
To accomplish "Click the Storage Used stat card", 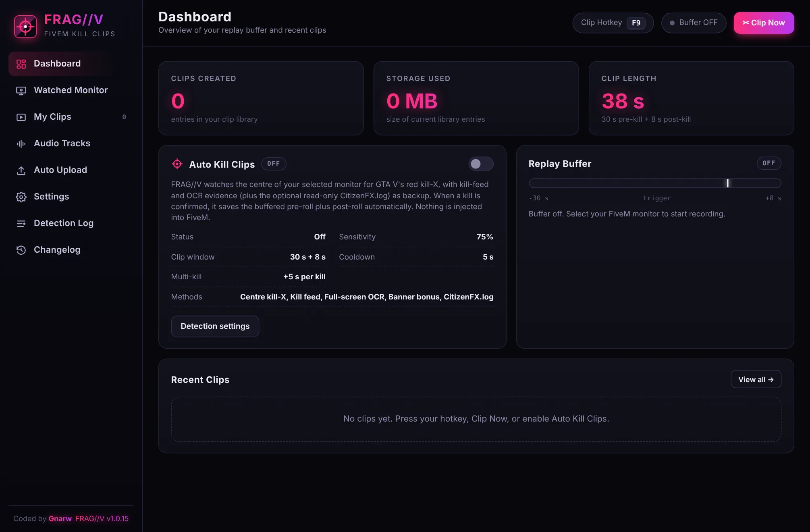I will 476,98.
